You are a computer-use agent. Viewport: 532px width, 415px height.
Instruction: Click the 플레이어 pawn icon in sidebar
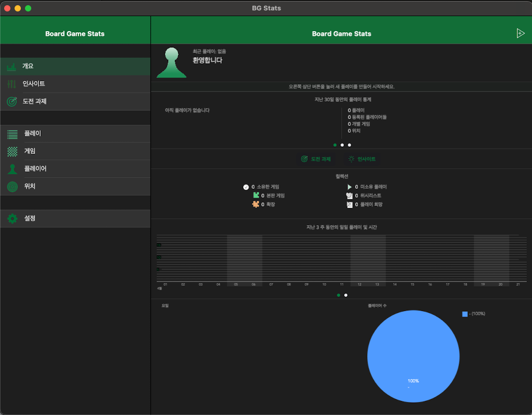coord(12,169)
